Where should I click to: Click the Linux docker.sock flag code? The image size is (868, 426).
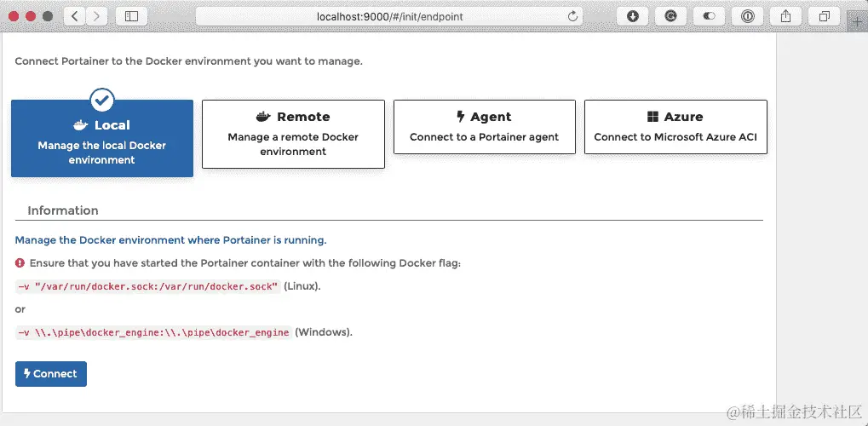pos(148,286)
